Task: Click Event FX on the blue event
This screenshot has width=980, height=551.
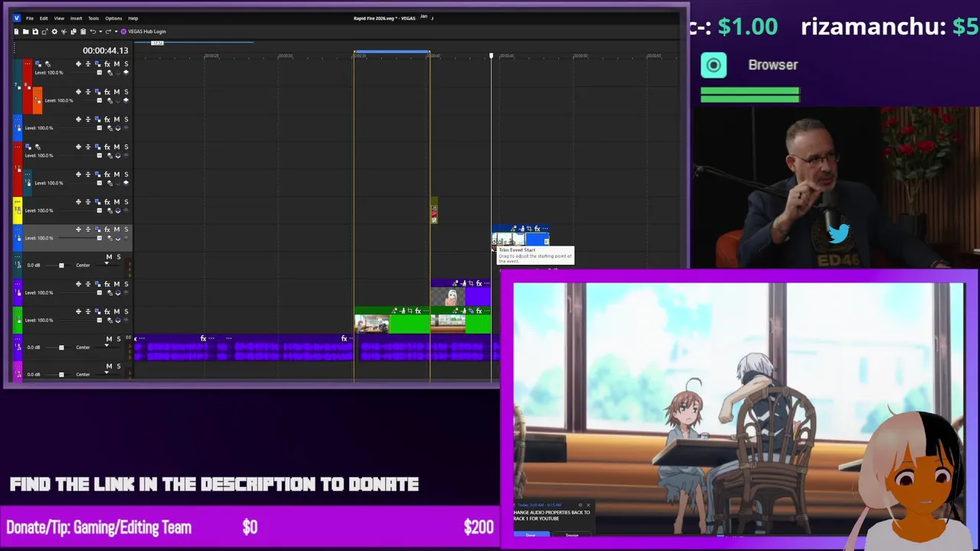Action: [x=537, y=229]
